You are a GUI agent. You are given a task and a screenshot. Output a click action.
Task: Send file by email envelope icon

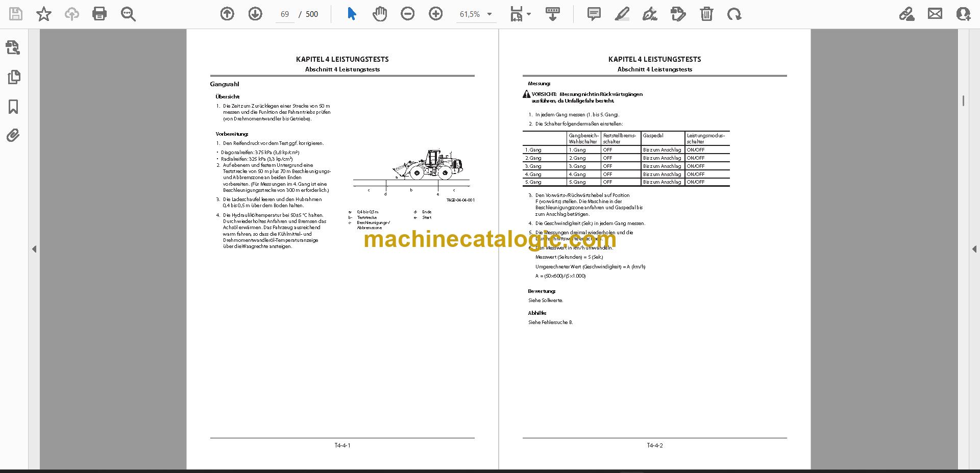[x=935, y=14]
